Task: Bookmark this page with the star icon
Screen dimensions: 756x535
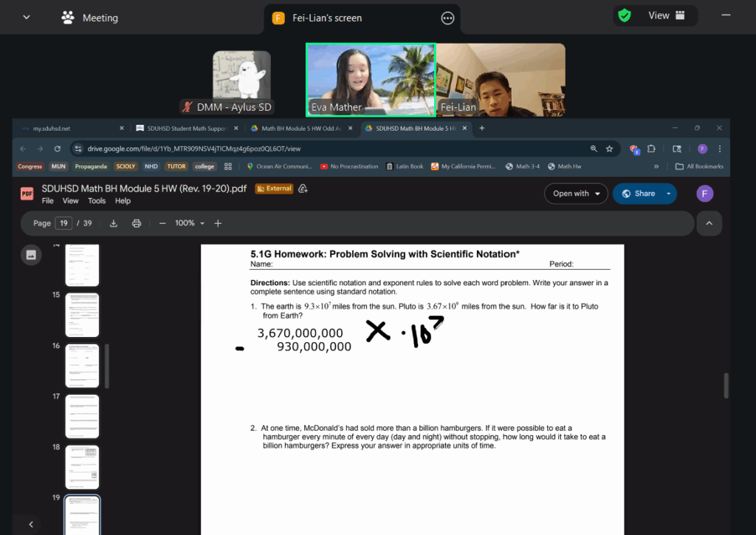Action: click(x=609, y=149)
